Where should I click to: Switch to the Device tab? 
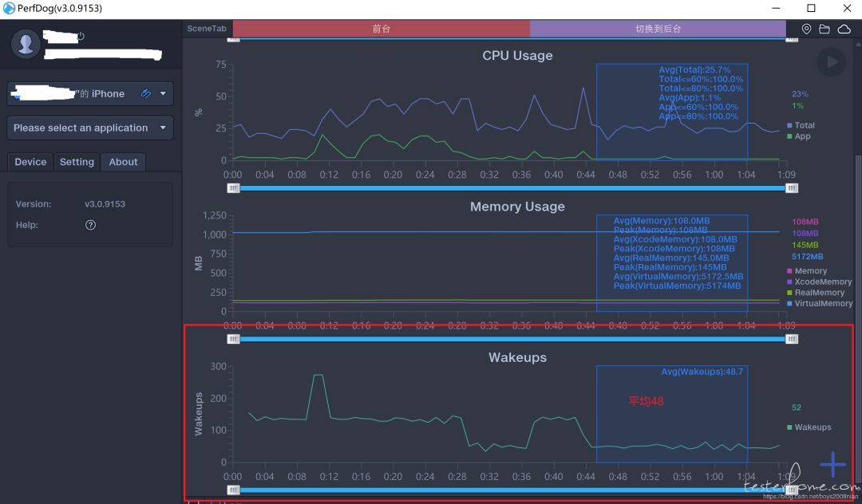coord(30,162)
